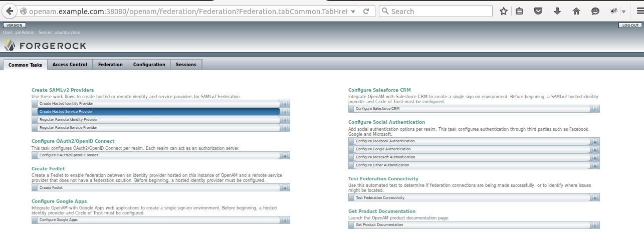Screen dimensions: 644x251
Task: Show info icon for Configure Salesforce CRM
Action: point(595,108)
